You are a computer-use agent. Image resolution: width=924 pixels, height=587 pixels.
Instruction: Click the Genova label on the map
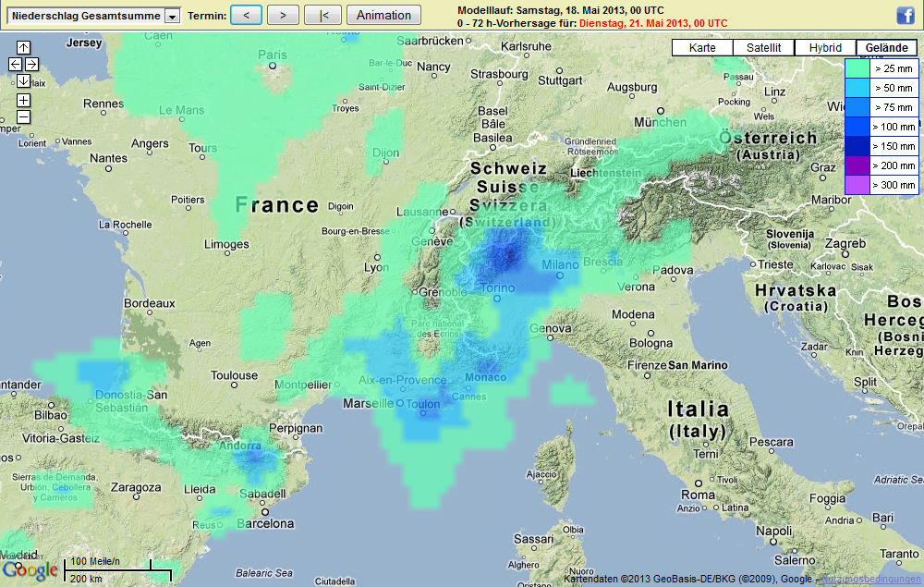pyautogui.click(x=551, y=328)
